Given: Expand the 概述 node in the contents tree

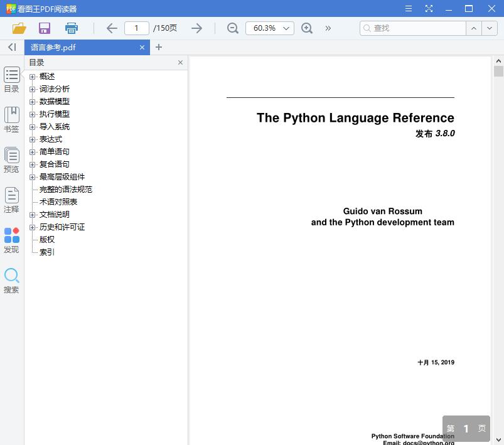Looking at the screenshot, I should pos(32,76).
